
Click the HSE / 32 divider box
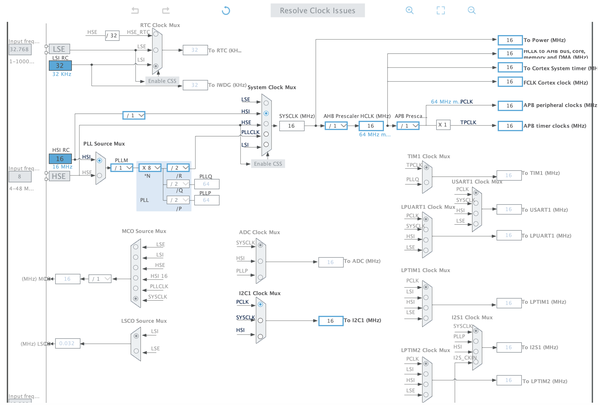click(112, 36)
